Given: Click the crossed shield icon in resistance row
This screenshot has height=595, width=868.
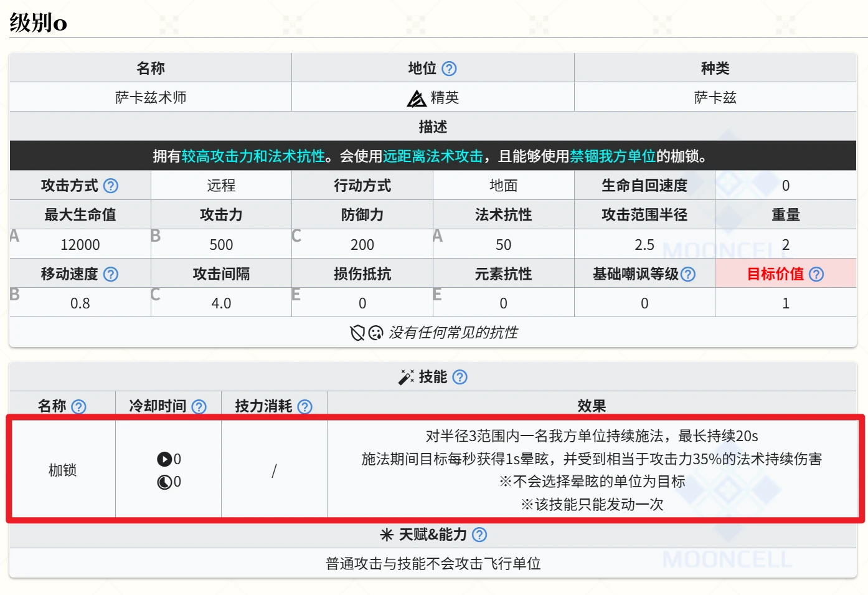Looking at the screenshot, I should [x=357, y=333].
